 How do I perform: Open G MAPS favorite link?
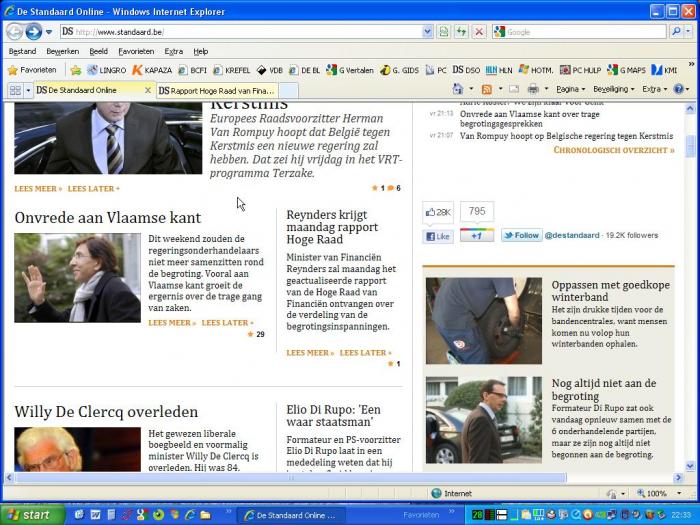[x=626, y=70]
